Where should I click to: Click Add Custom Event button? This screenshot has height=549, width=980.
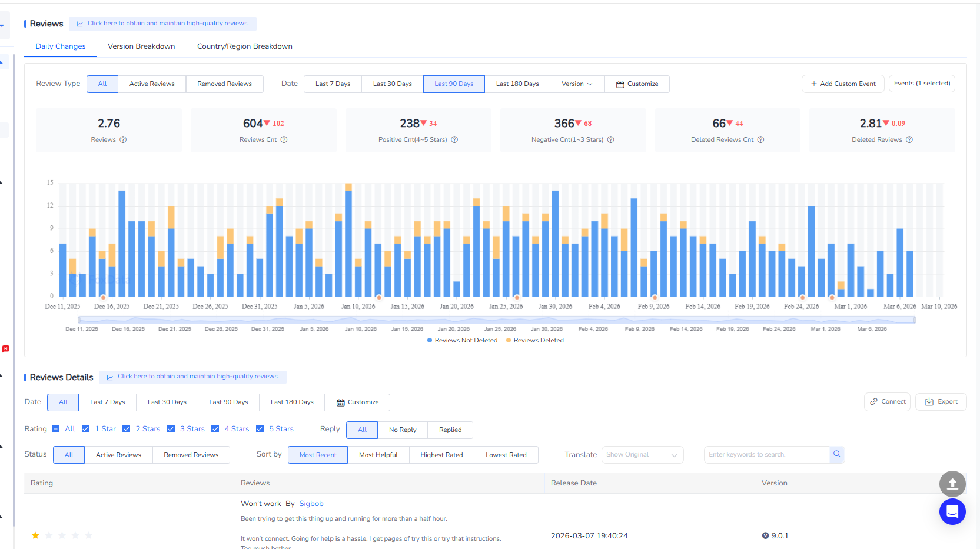pos(843,84)
